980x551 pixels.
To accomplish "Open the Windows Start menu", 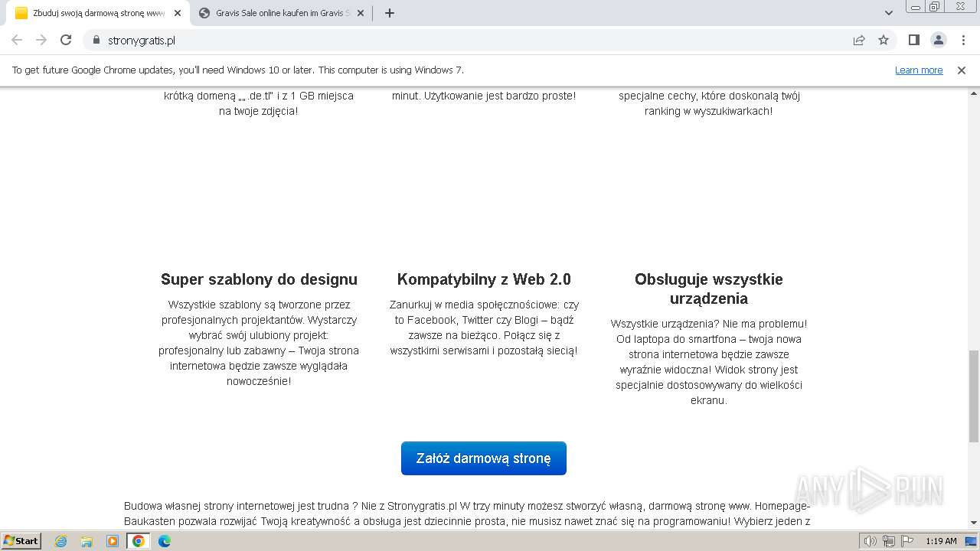I will (21, 541).
